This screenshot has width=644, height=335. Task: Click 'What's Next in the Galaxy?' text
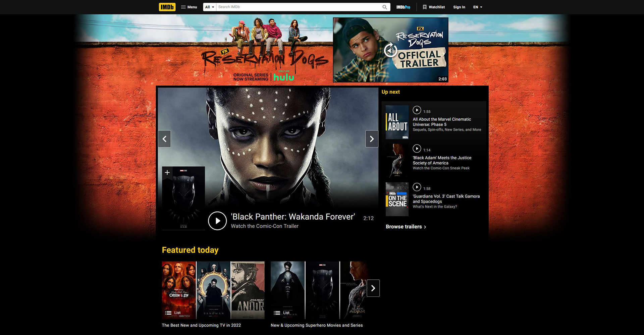435,207
